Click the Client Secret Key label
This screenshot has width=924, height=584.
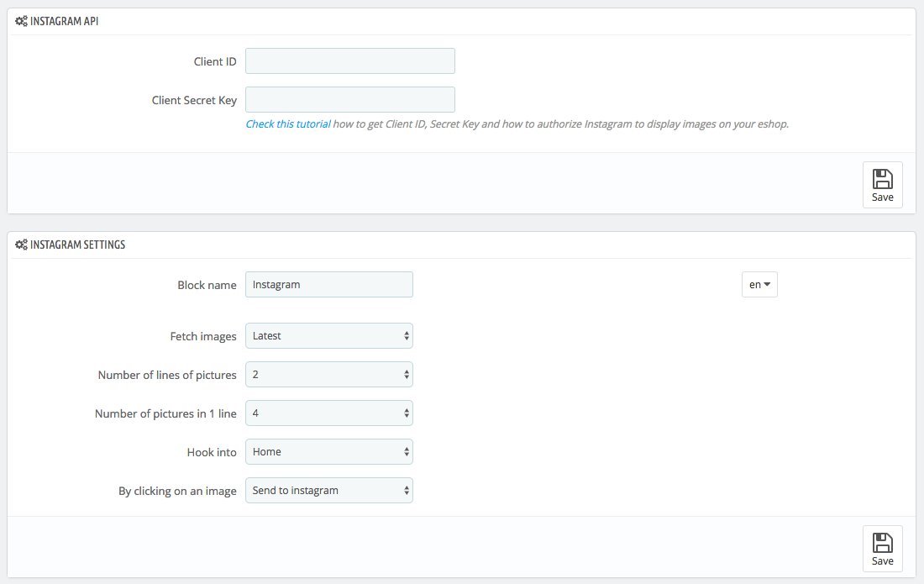click(194, 100)
